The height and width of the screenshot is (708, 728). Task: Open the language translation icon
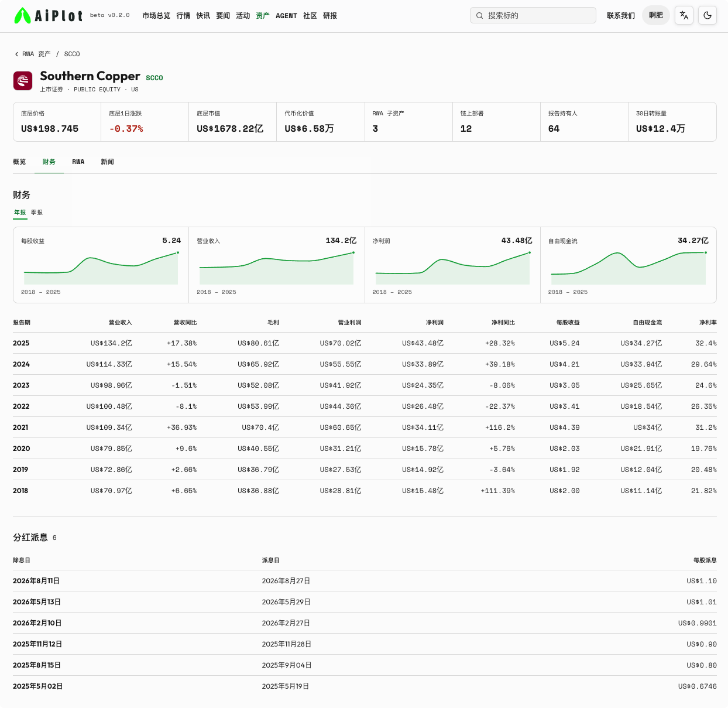click(684, 15)
